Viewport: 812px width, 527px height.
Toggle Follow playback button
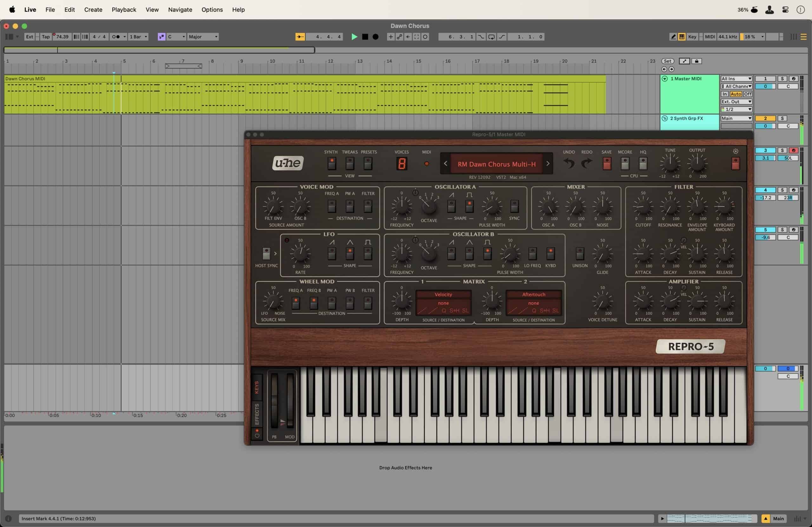pyautogui.click(x=300, y=37)
